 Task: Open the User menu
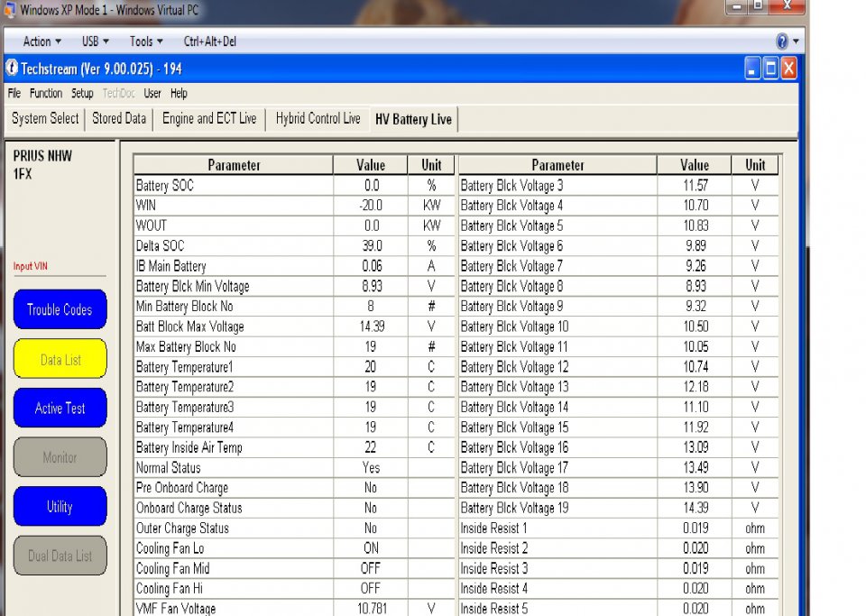pos(152,93)
